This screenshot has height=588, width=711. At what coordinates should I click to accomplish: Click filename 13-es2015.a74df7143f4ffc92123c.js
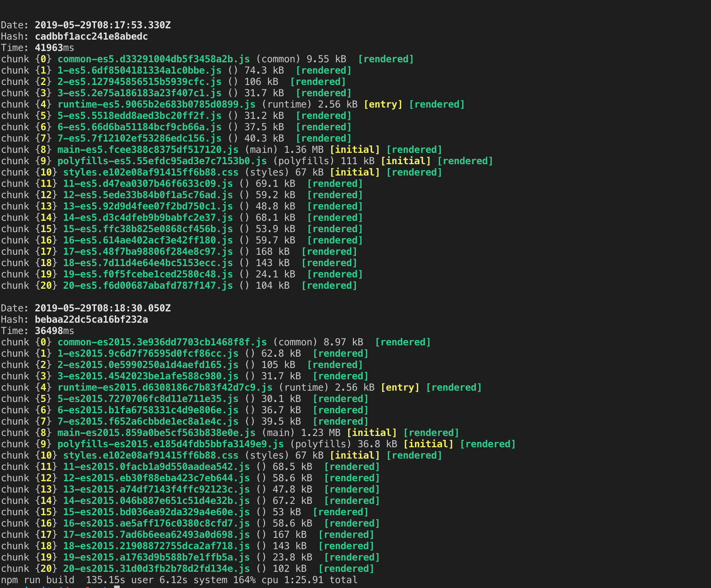[x=157, y=489]
